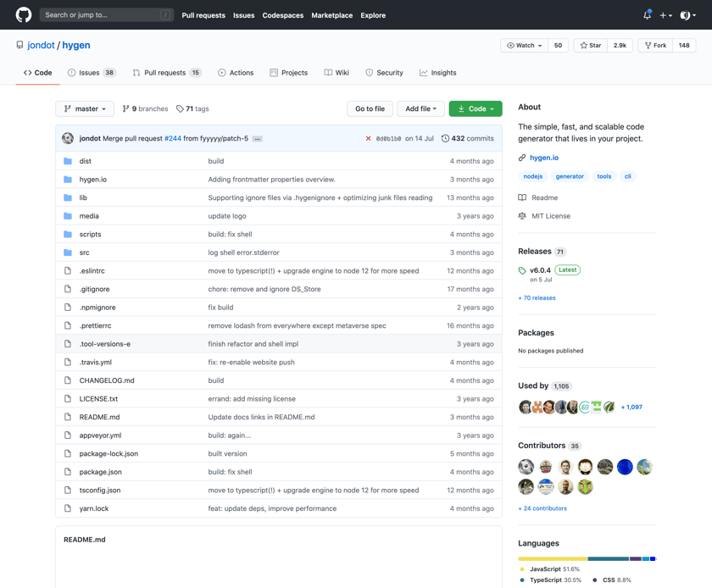View the 148 forks count
This screenshot has height=588, width=712.
(x=684, y=46)
